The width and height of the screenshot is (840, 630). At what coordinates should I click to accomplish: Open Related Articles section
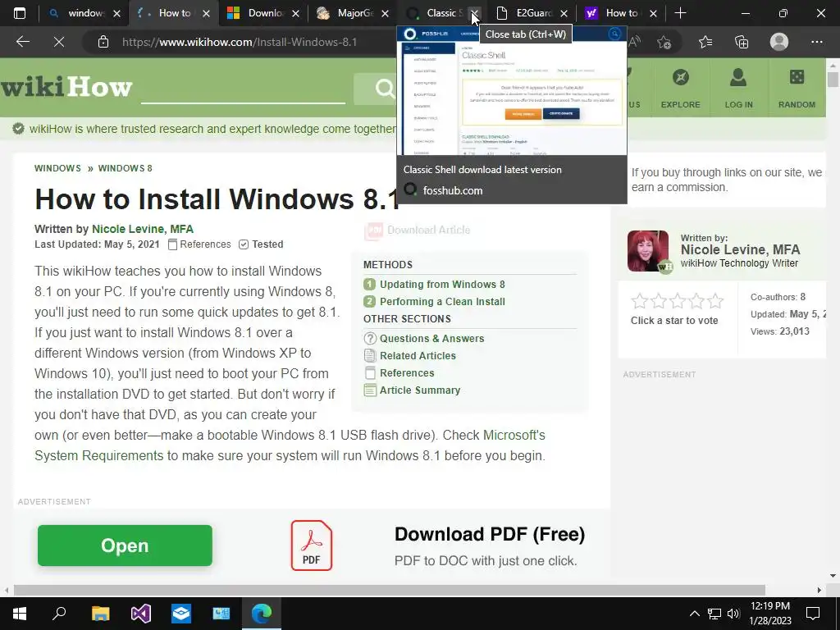coord(418,356)
